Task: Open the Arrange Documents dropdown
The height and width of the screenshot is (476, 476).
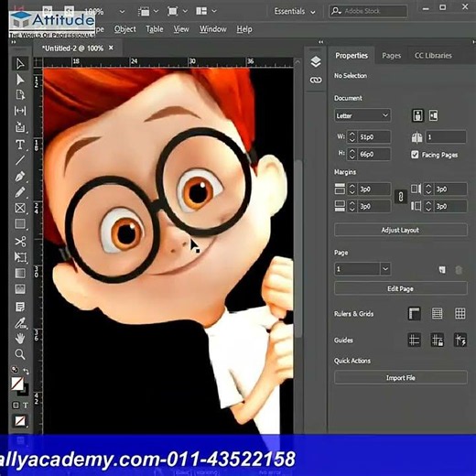Action: [206, 12]
